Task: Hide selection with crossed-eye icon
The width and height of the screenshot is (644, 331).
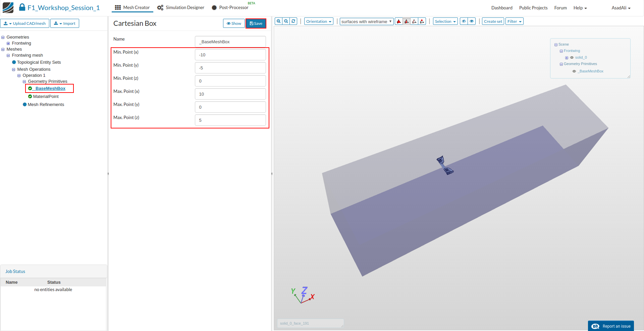Action: pyautogui.click(x=464, y=21)
